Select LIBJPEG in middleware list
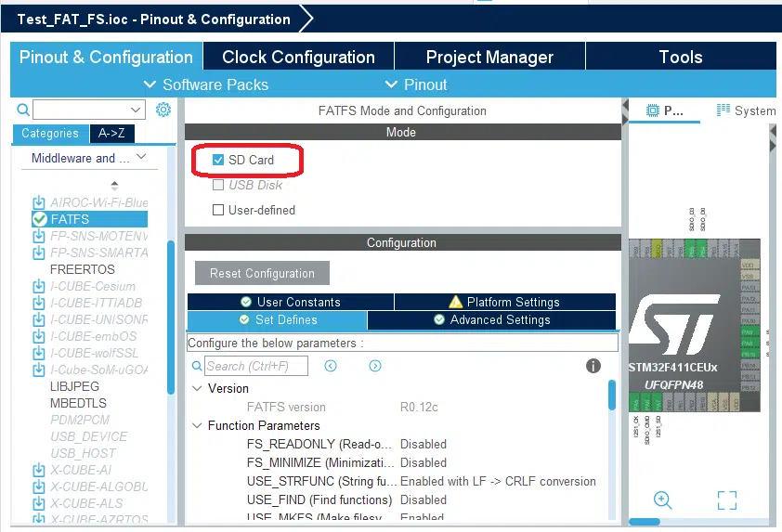 (74, 386)
